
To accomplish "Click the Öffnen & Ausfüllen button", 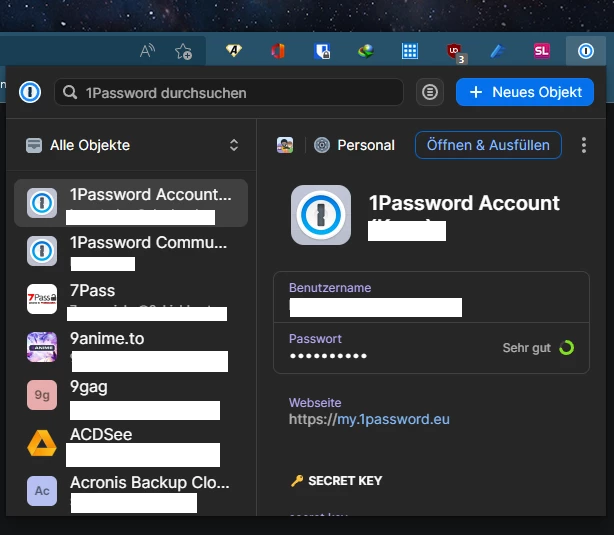I will [488, 145].
